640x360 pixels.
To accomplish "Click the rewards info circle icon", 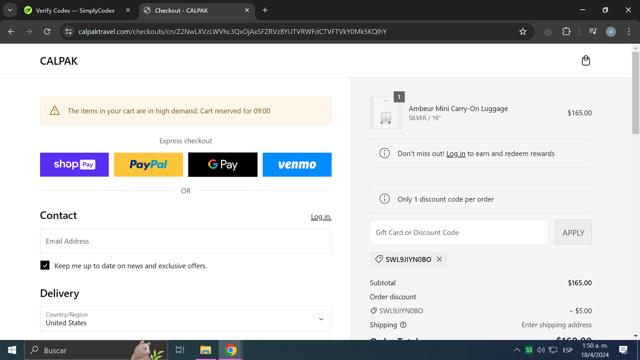I will (x=384, y=153).
